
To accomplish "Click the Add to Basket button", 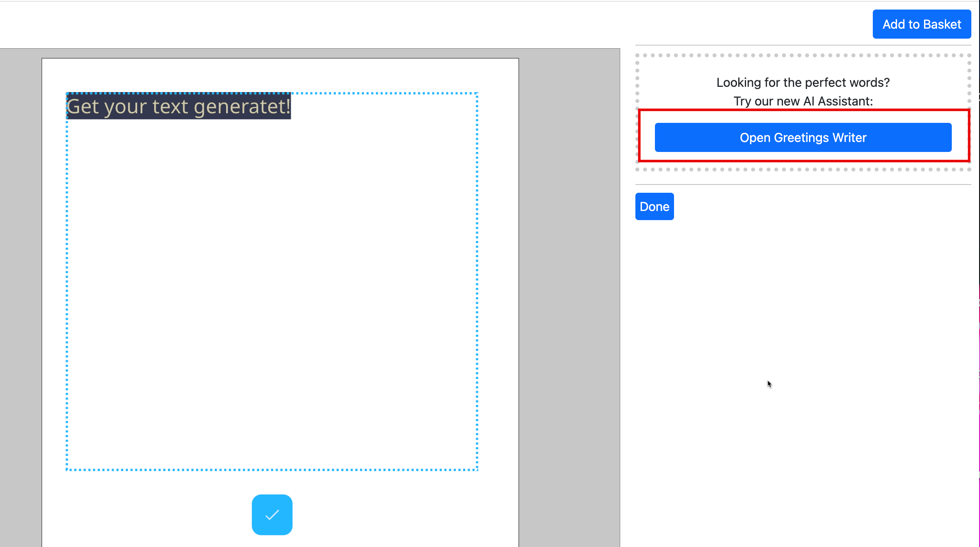I will pyautogui.click(x=922, y=24).
